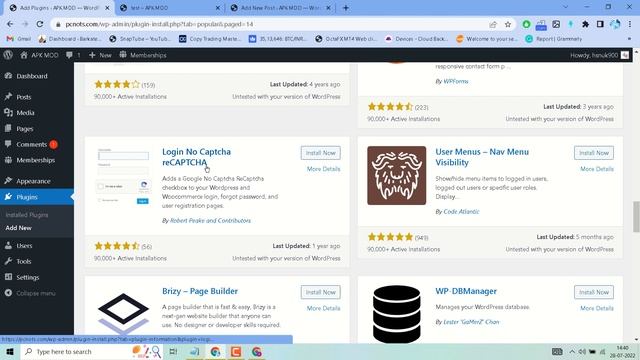Open the SnapTube – YouTube bookmark
640x360 pixels.
click(x=140, y=39)
